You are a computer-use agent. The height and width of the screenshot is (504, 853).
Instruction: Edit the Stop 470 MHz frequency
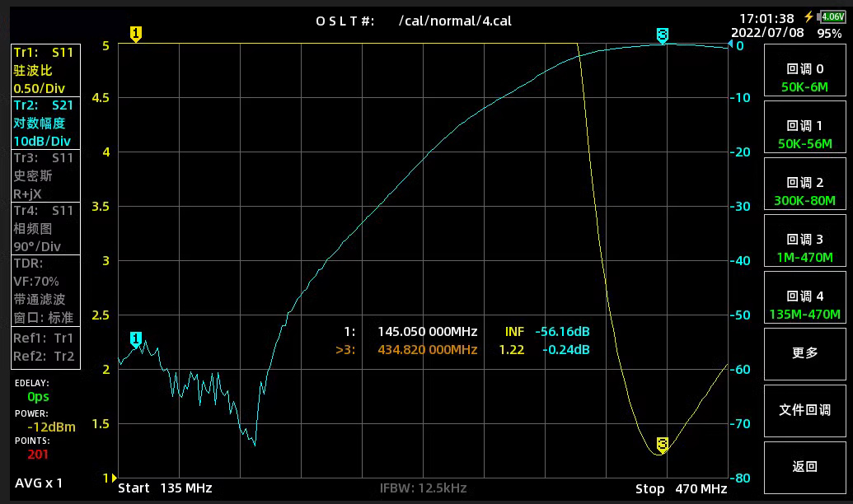[x=681, y=488]
